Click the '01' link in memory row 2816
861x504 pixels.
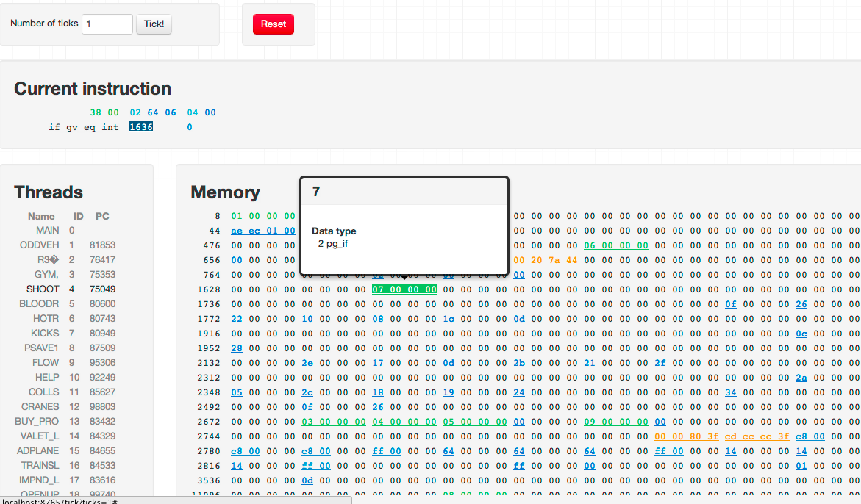[801, 466]
